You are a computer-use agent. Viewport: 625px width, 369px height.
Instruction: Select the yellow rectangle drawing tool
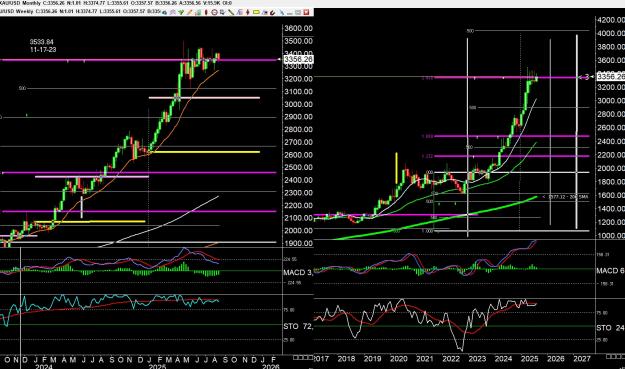(256, 12)
